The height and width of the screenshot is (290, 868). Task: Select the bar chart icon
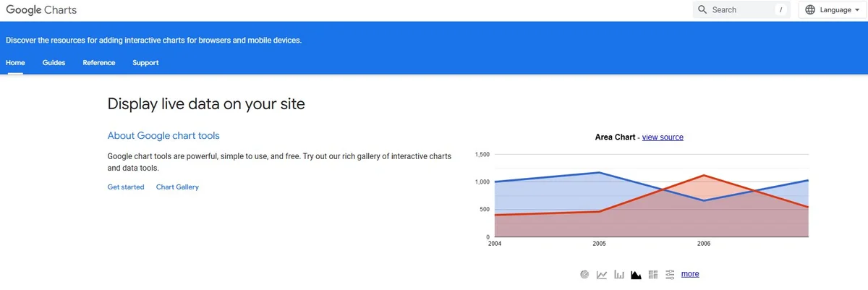[x=619, y=275]
